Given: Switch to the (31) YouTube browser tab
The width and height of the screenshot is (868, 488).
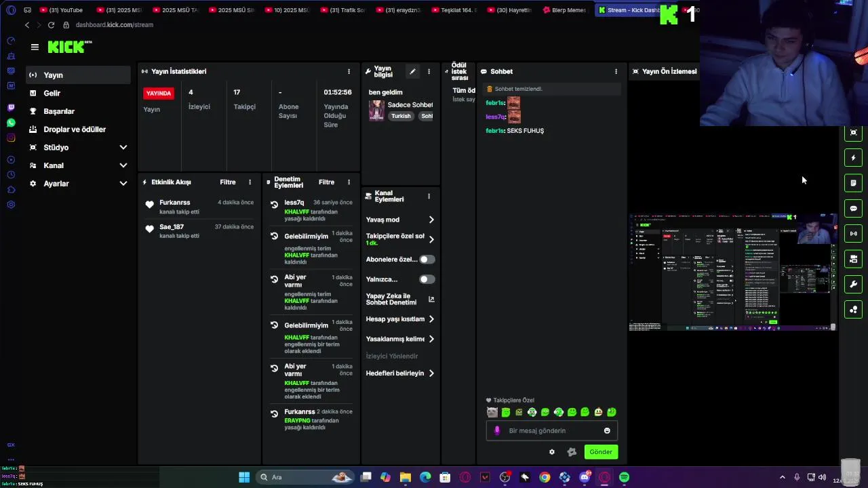Looking at the screenshot, I should [x=62, y=10].
